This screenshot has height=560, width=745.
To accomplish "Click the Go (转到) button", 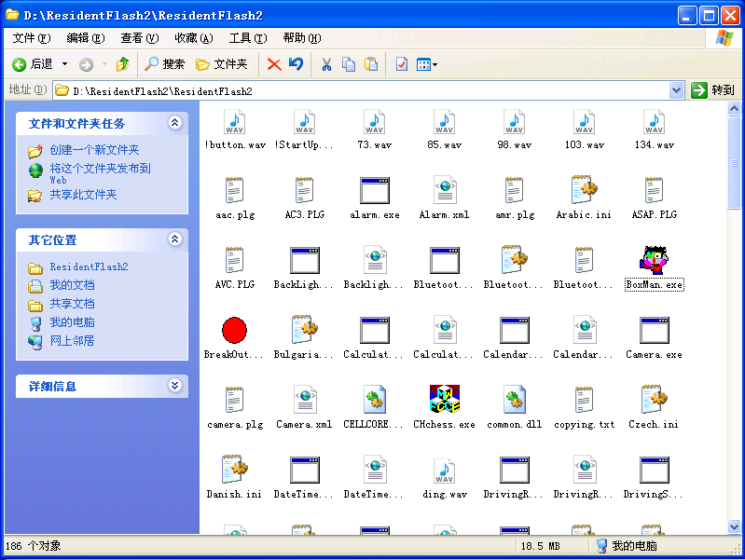I will pos(712,90).
